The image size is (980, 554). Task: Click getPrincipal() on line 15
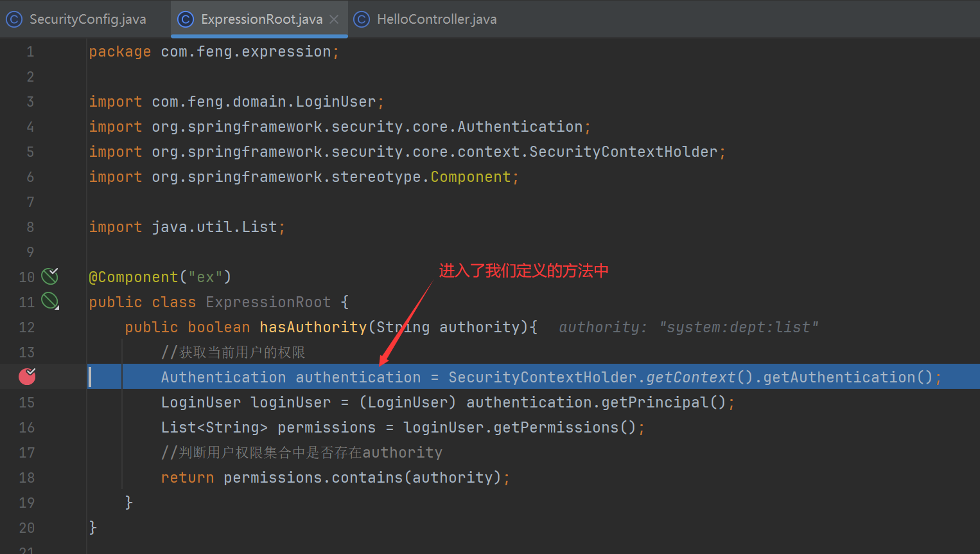click(664, 402)
